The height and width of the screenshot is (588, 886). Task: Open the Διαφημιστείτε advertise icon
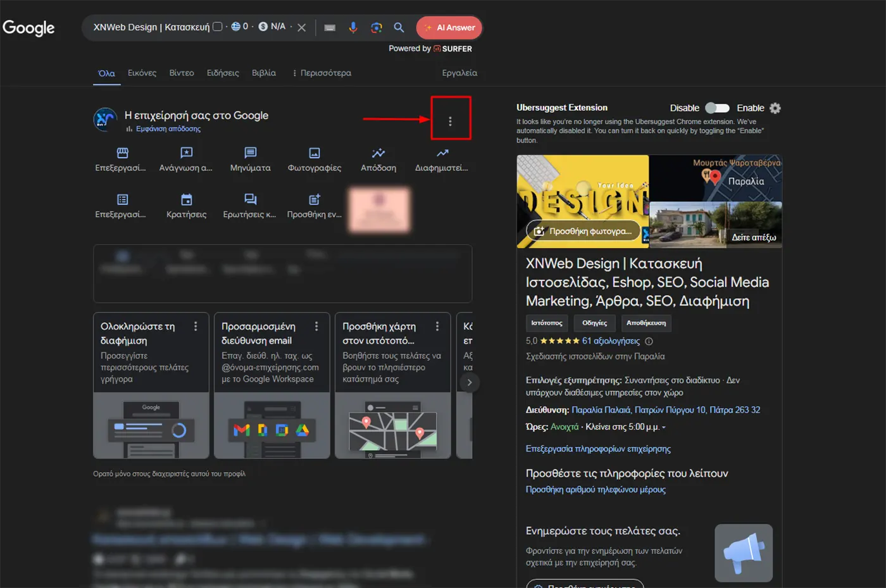tap(442, 153)
